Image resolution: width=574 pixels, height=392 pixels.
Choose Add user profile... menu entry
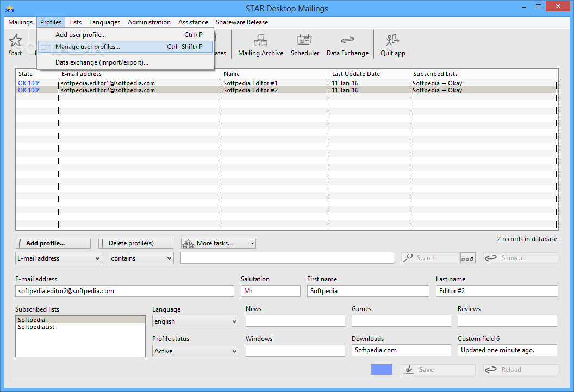tap(125, 35)
